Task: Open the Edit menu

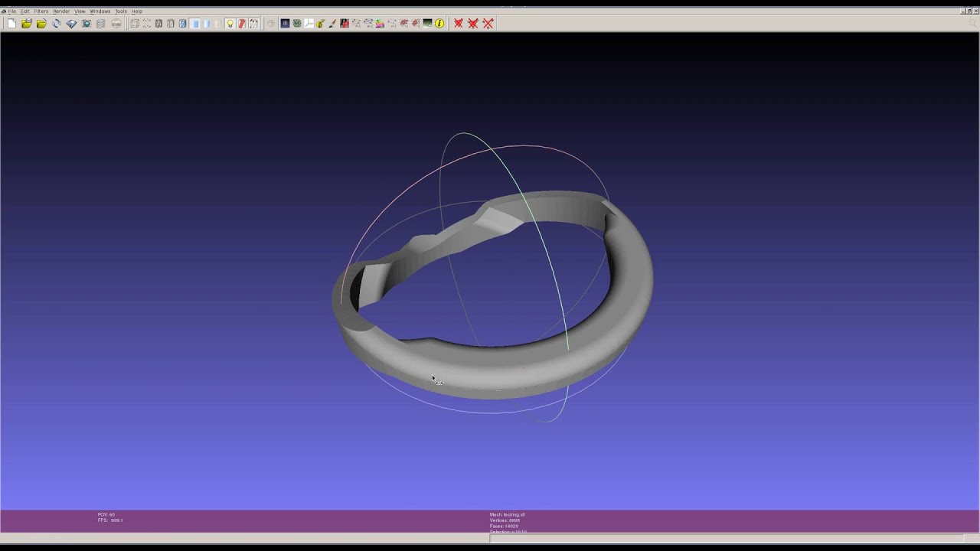Action: coord(25,11)
